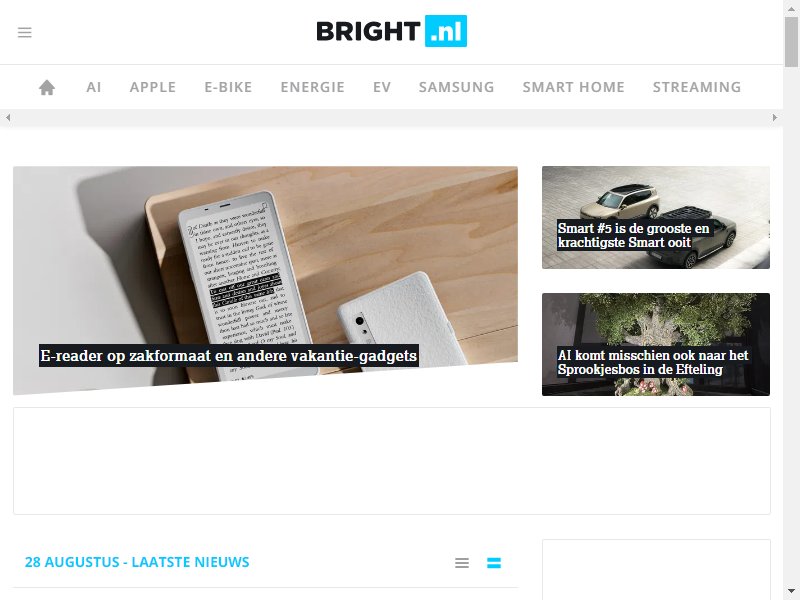Open the Smart Home category

point(573,87)
